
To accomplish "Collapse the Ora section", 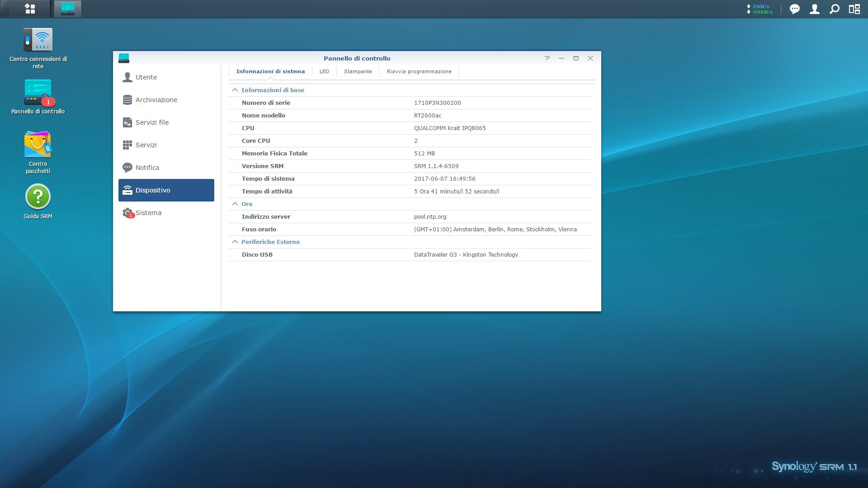I will coord(235,204).
